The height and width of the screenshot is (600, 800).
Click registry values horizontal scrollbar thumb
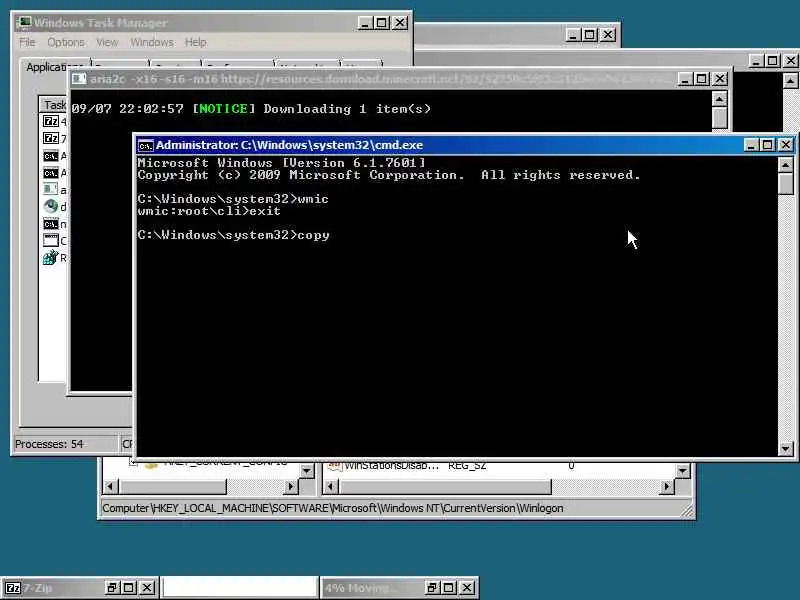[x=445, y=487]
